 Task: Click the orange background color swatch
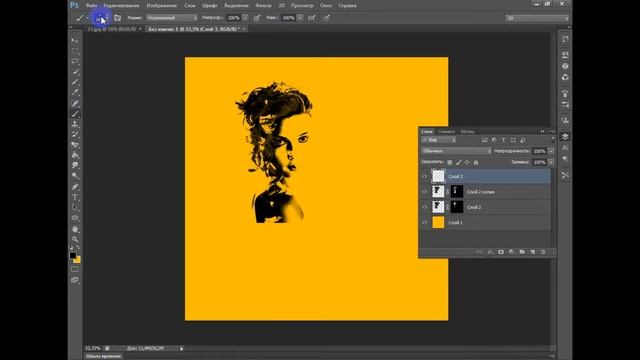(x=78, y=260)
